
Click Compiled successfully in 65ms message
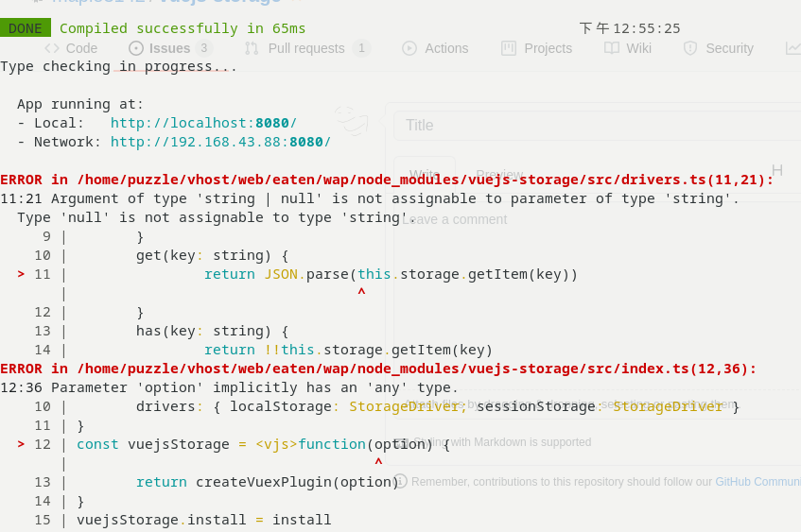(183, 28)
